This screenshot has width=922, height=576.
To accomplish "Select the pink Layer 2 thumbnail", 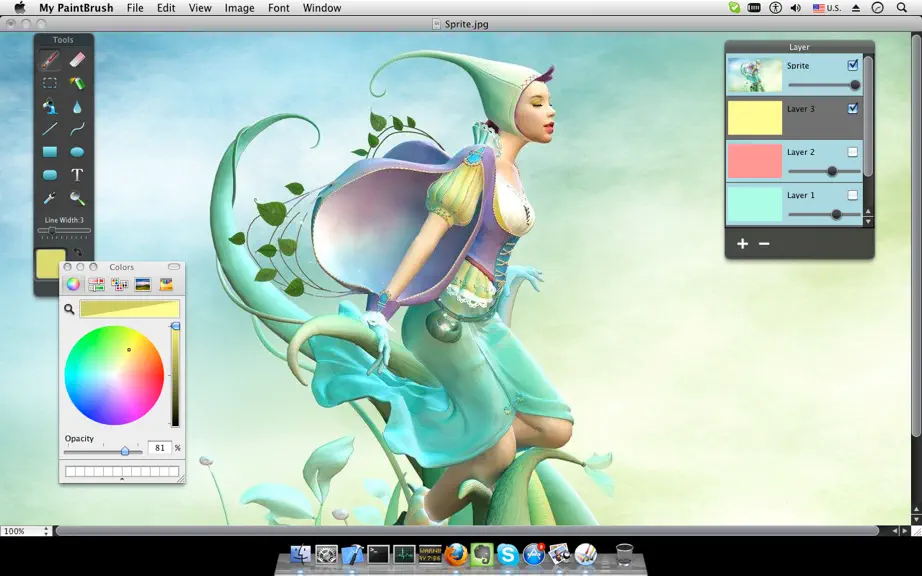I will [x=755, y=161].
